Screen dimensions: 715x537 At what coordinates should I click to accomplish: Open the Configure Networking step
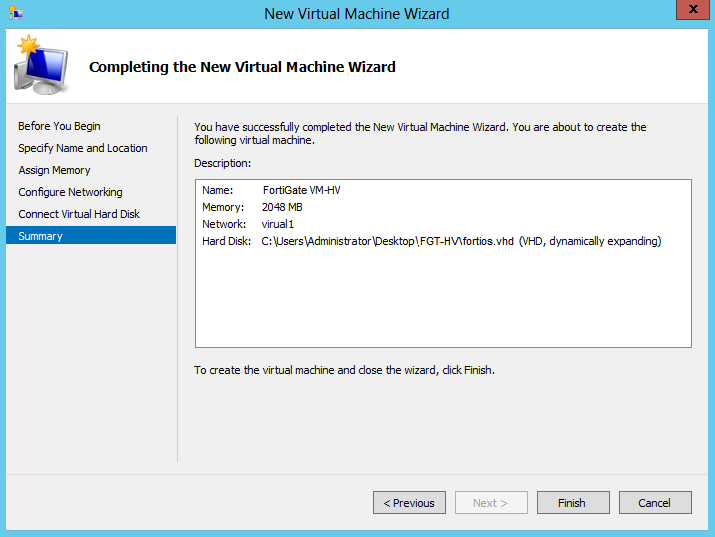point(70,192)
